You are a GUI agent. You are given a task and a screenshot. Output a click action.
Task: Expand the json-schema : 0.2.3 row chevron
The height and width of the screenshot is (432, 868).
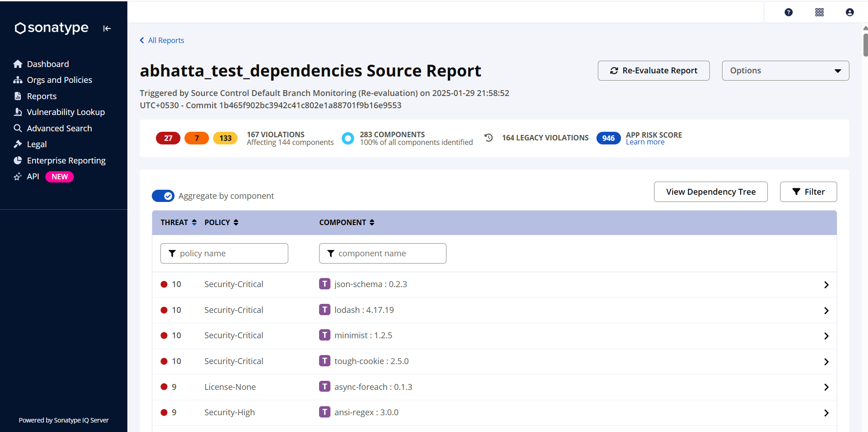click(826, 285)
